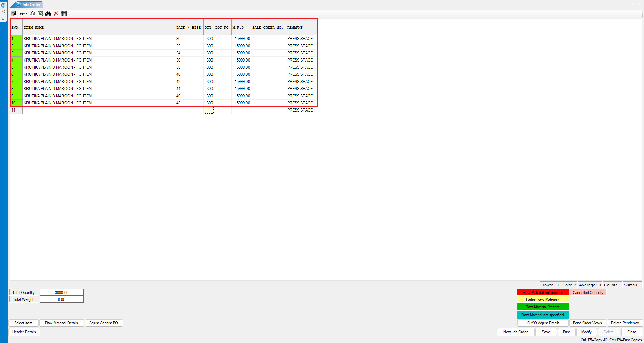644x343 pixels.
Task: Click the Total Quantity value field
Action: pyautogui.click(x=61, y=293)
